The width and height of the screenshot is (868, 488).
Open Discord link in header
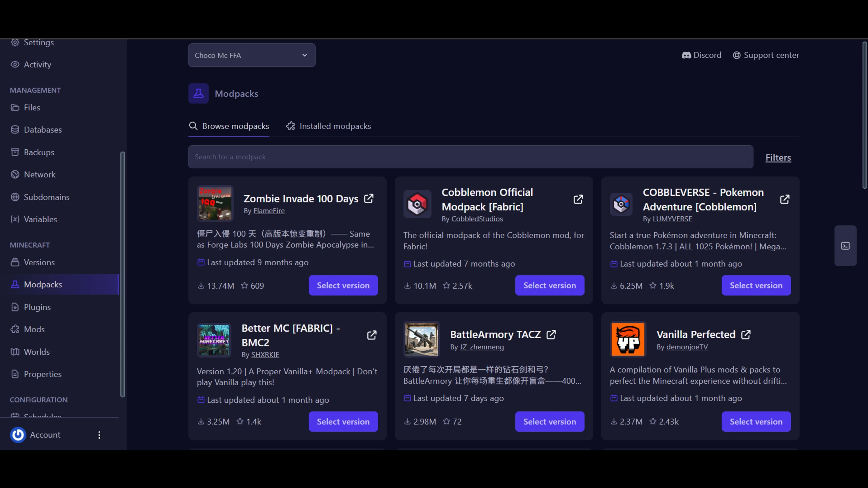click(x=701, y=55)
